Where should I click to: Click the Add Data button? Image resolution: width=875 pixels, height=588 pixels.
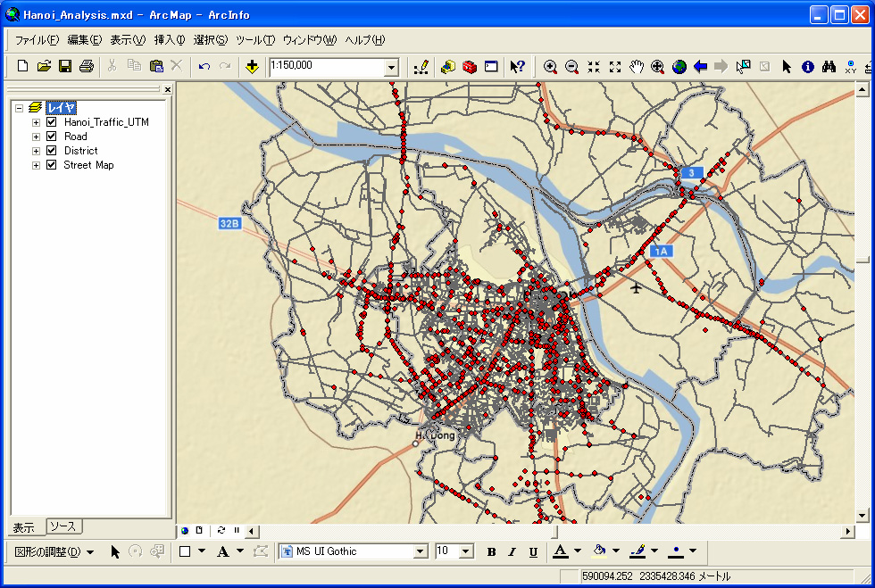coord(253,67)
